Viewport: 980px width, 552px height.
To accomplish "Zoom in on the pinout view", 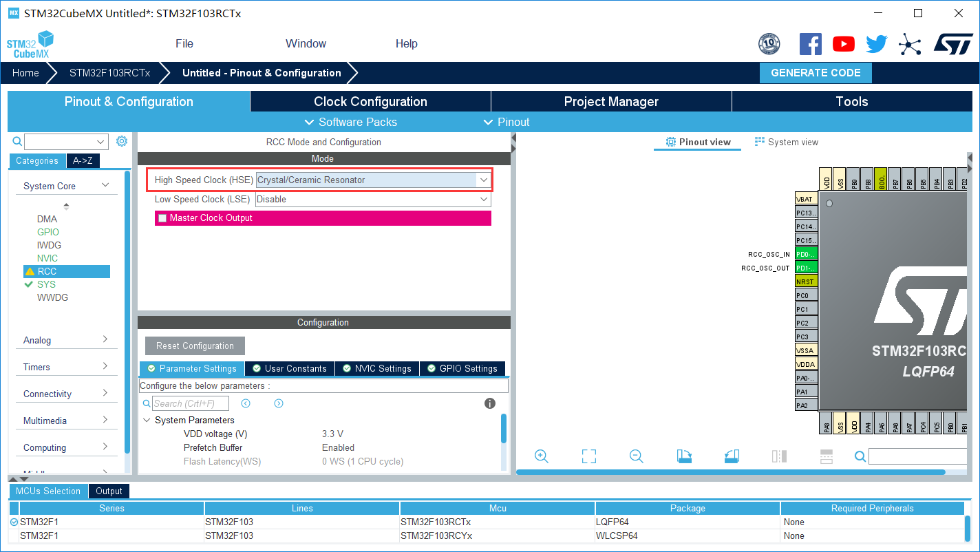I will (x=542, y=456).
